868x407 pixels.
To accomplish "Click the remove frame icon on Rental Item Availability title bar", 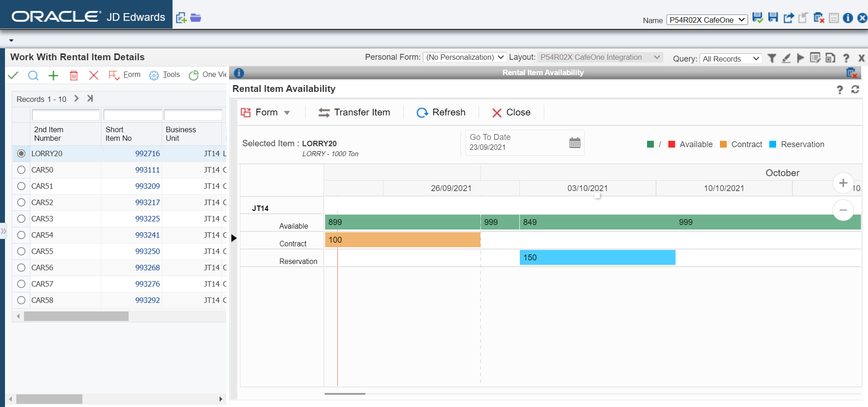I will [x=851, y=73].
